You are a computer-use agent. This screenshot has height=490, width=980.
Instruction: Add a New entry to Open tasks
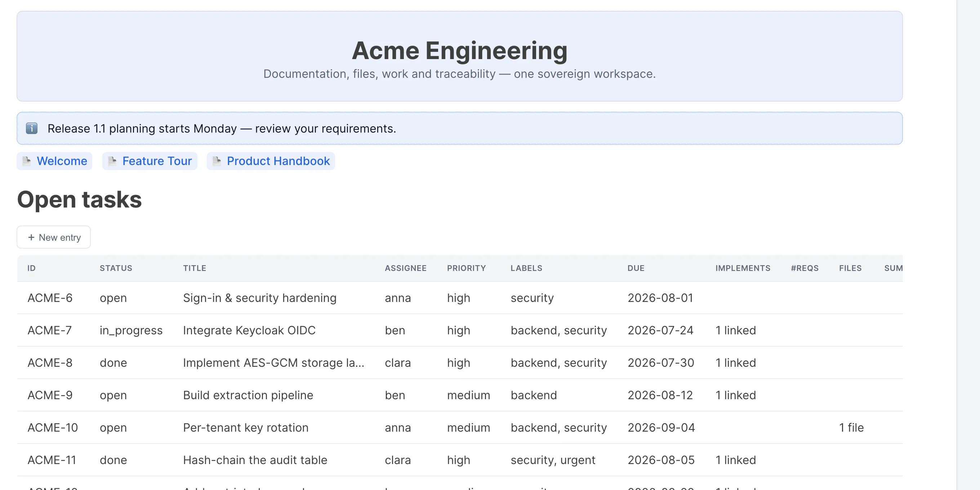coord(54,237)
